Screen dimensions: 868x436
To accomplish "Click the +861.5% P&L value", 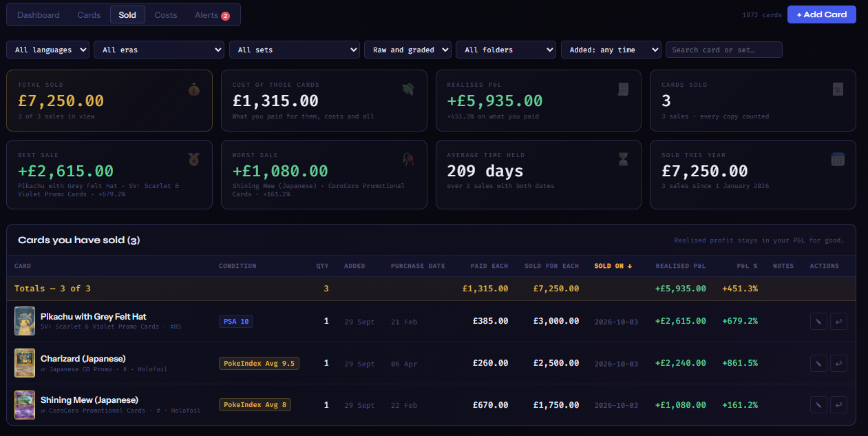I will coord(740,363).
